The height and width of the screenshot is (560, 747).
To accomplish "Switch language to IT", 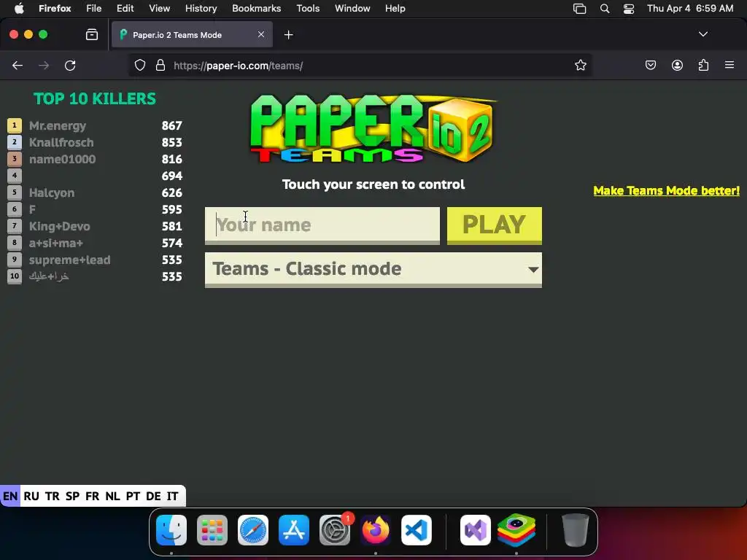I will [172, 496].
